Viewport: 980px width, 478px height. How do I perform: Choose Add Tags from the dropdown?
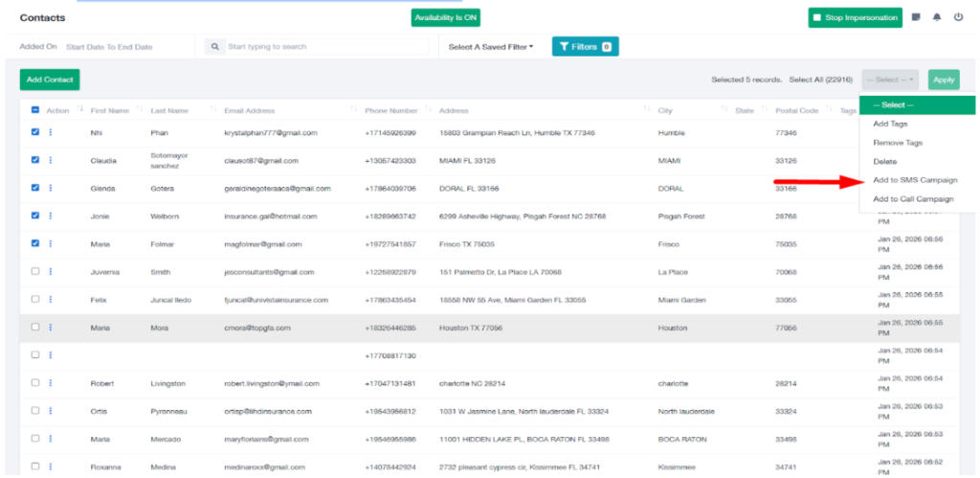pos(890,124)
